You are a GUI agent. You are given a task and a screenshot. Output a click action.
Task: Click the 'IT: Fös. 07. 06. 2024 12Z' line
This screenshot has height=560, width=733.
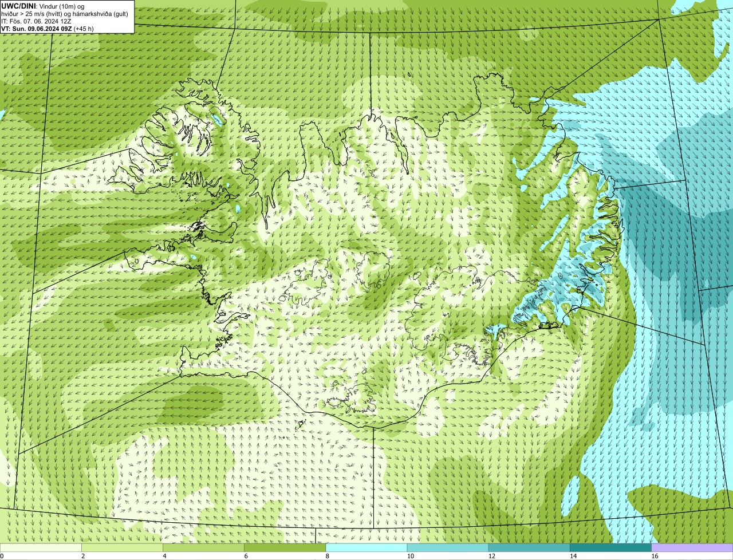(36, 21)
